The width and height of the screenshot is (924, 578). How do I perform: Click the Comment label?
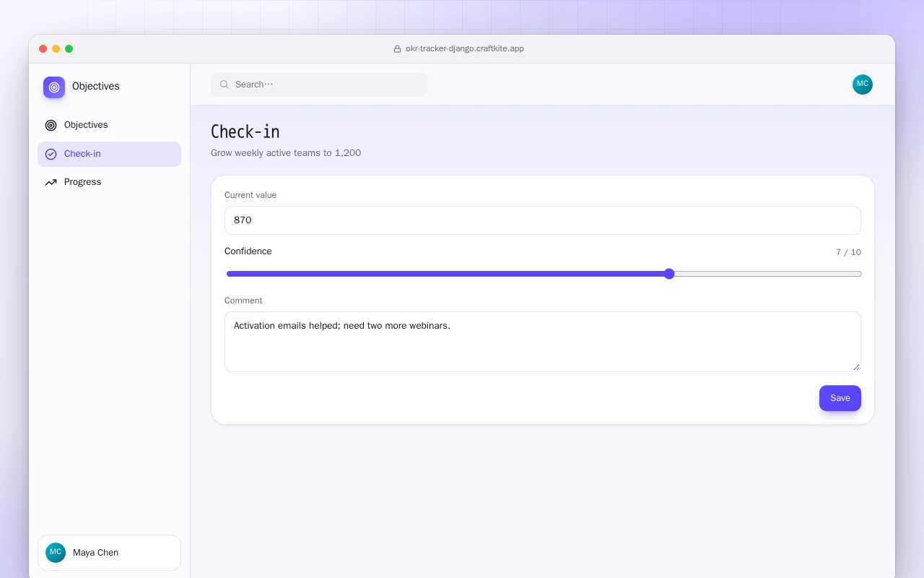coord(243,301)
